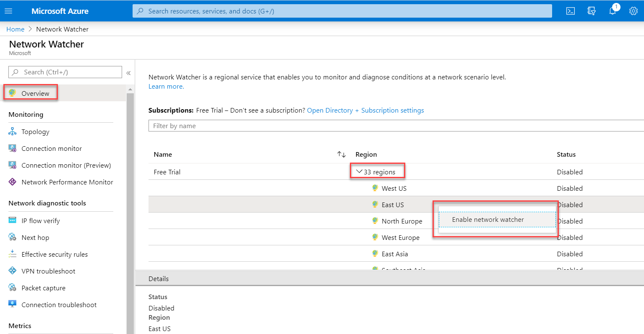This screenshot has width=644, height=334.
Task: Click the Name column header
Action: [163, 154]
